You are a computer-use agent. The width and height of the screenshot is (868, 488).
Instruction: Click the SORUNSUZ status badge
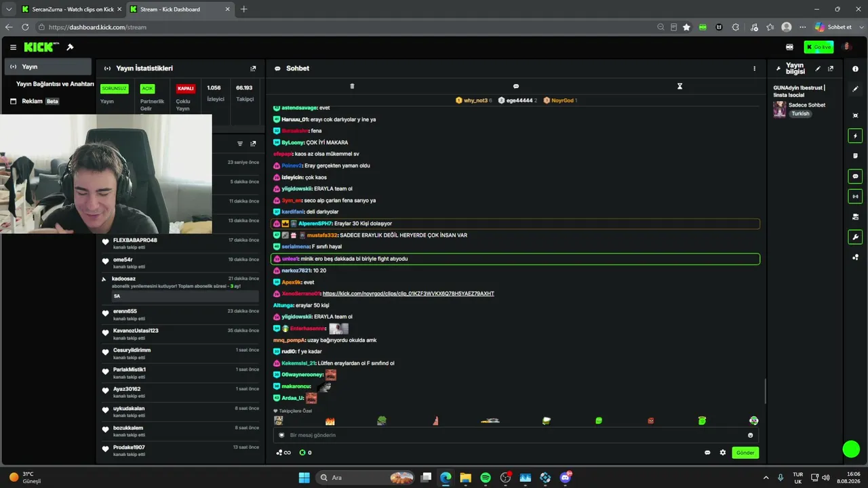[x=114, y=88]
